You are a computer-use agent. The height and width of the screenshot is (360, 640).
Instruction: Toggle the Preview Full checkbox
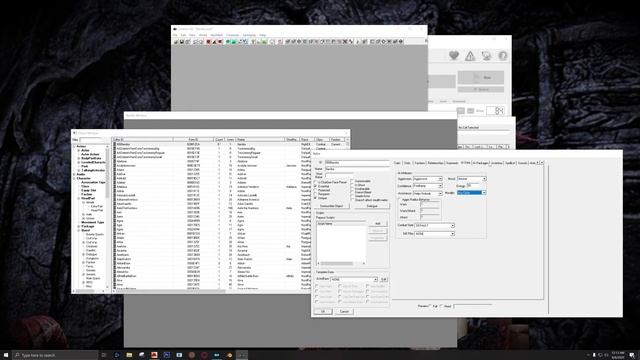coord(431,306)
